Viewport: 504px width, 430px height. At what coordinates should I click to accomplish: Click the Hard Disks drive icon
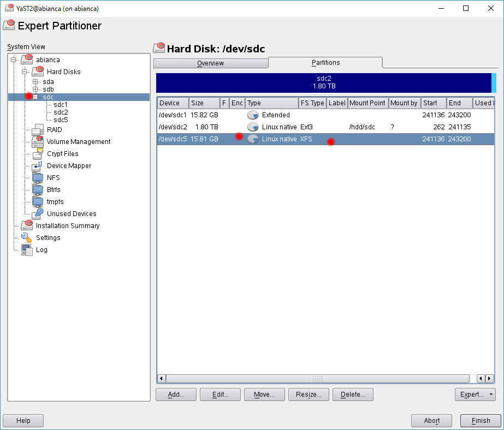coord(38,71)
